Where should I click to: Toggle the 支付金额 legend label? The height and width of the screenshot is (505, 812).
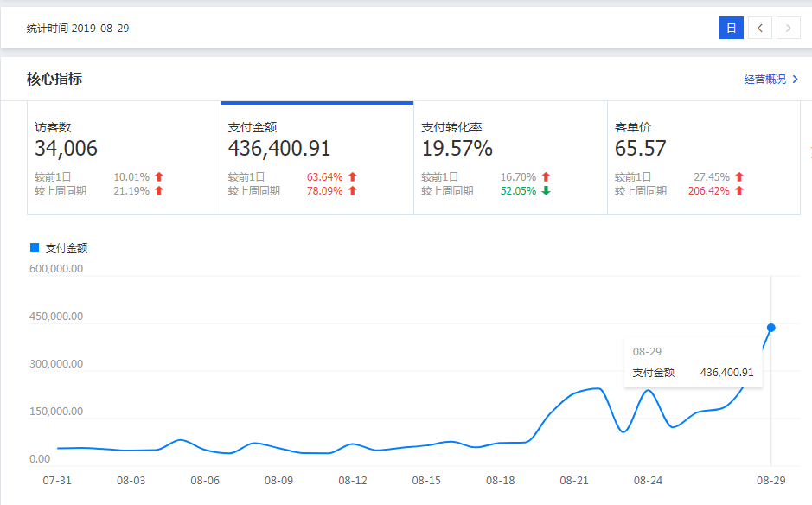point(67,248)
